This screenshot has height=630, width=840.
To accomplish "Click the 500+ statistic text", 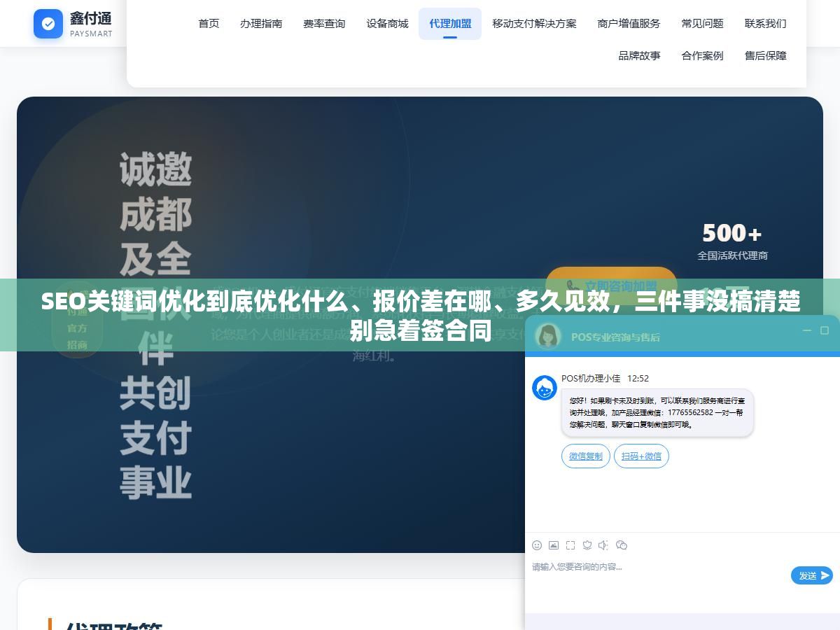I will [731, 233].
